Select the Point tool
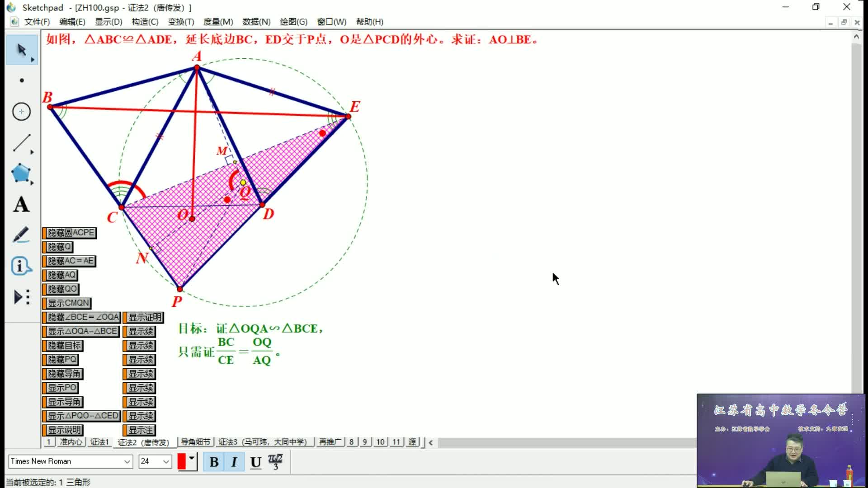 point(21,80)
